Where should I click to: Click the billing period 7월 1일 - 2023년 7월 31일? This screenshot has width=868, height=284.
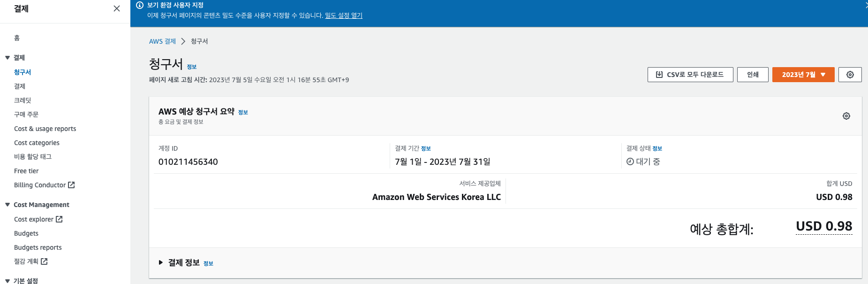(x=443, y=161)
